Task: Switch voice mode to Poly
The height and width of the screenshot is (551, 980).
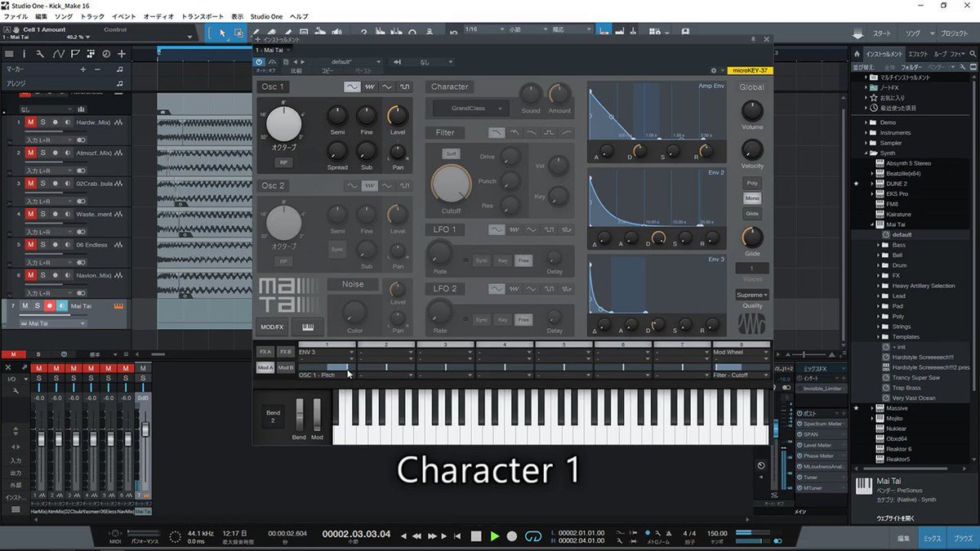Action: 752,183
